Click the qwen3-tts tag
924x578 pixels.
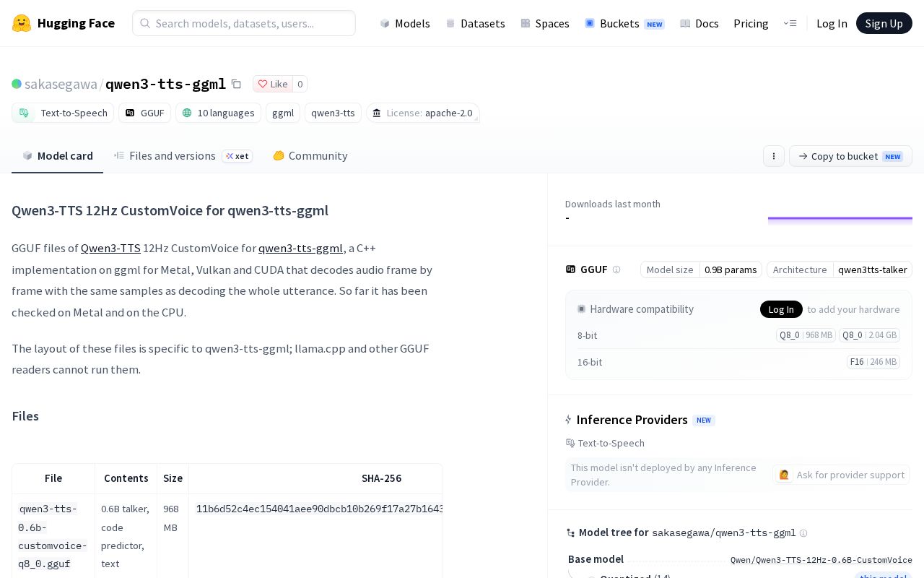(x=333, y=113)
